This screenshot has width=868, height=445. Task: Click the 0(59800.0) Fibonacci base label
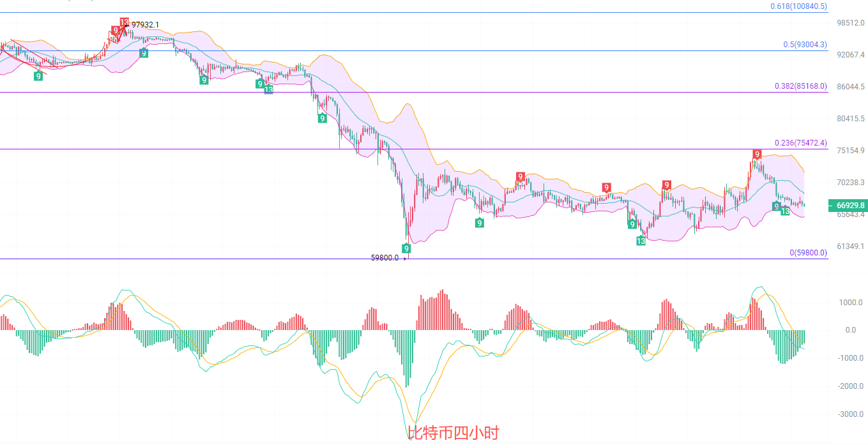pyautogui.click(x=808, y=253)
